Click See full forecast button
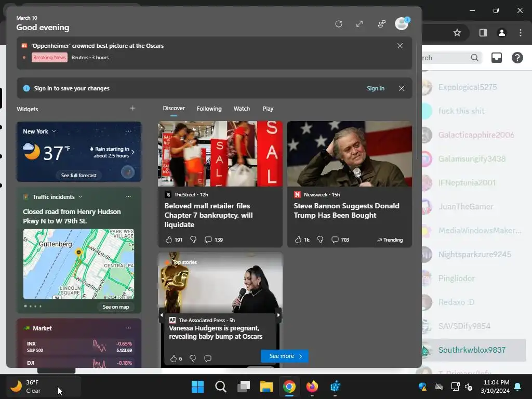This screenshot has height=399, width=532. 79,175
